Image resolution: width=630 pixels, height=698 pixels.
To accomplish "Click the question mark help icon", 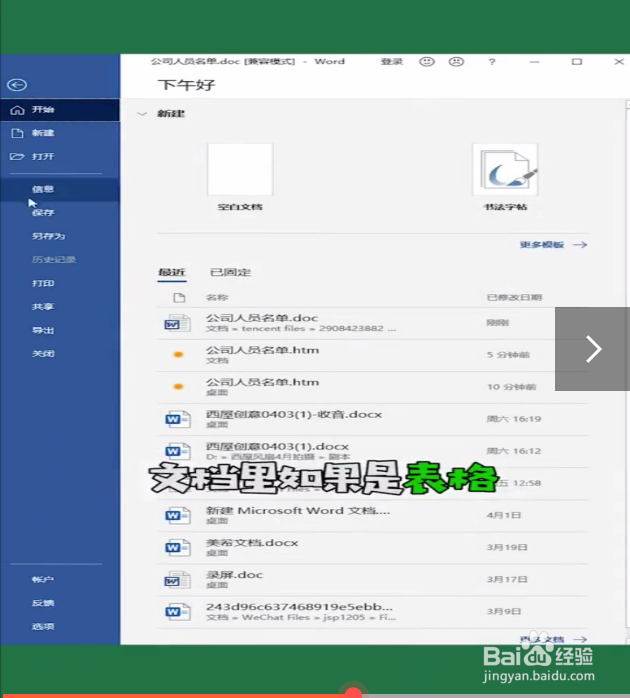I will [x=492, y=62].
